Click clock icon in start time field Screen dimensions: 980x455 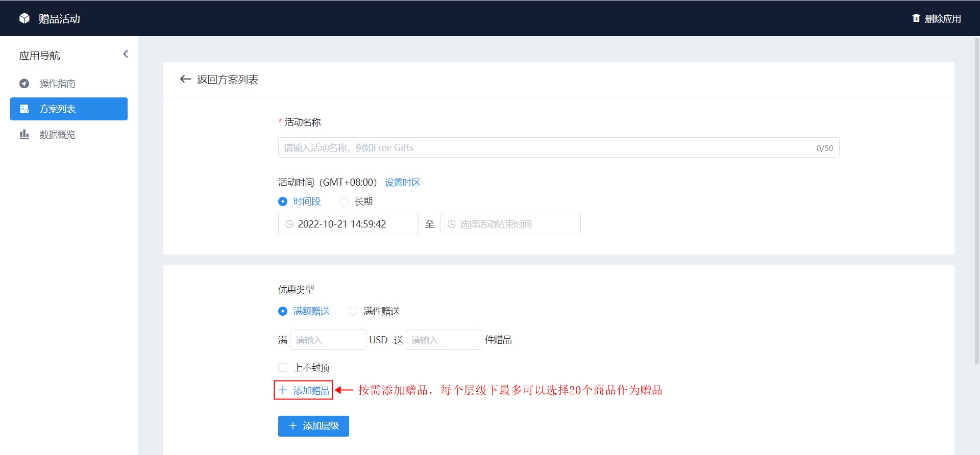[289, 224]
